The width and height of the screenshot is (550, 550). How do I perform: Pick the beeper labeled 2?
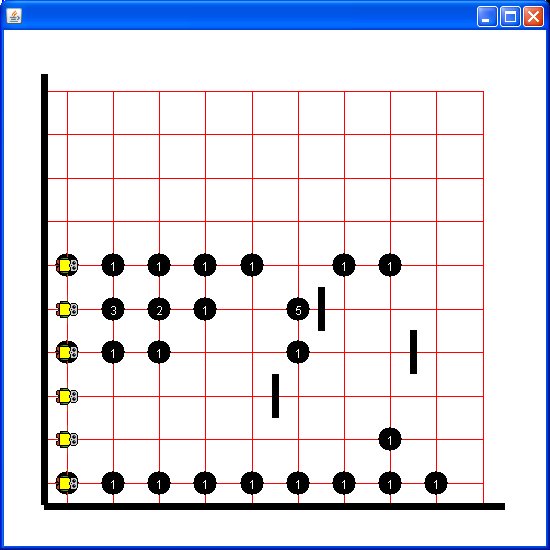159,309
